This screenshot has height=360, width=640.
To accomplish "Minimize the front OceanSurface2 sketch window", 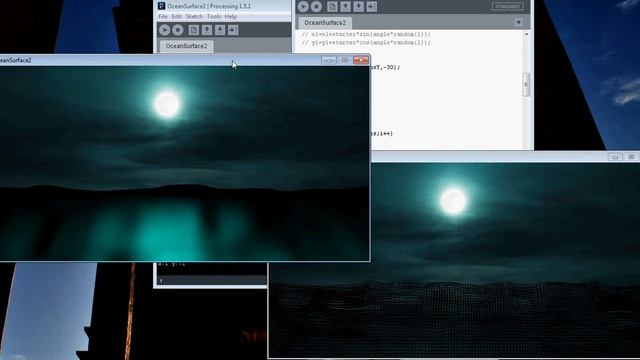I will (329, 60).
